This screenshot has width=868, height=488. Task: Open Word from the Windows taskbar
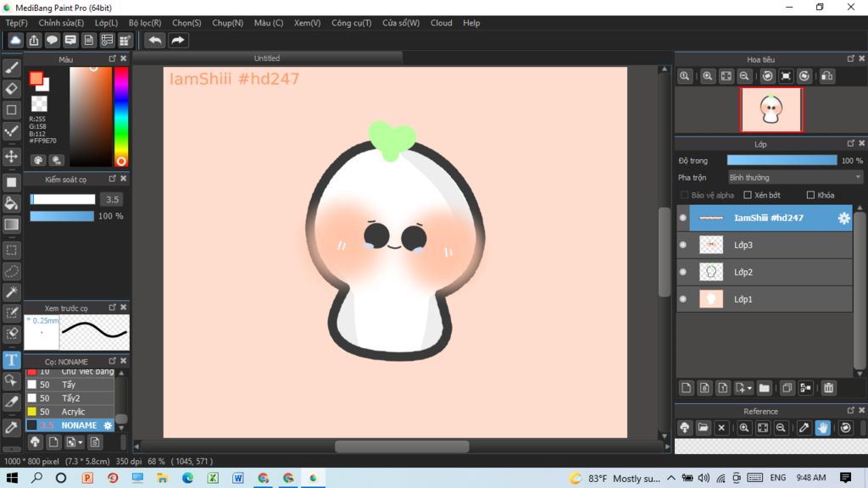point(238,478)
